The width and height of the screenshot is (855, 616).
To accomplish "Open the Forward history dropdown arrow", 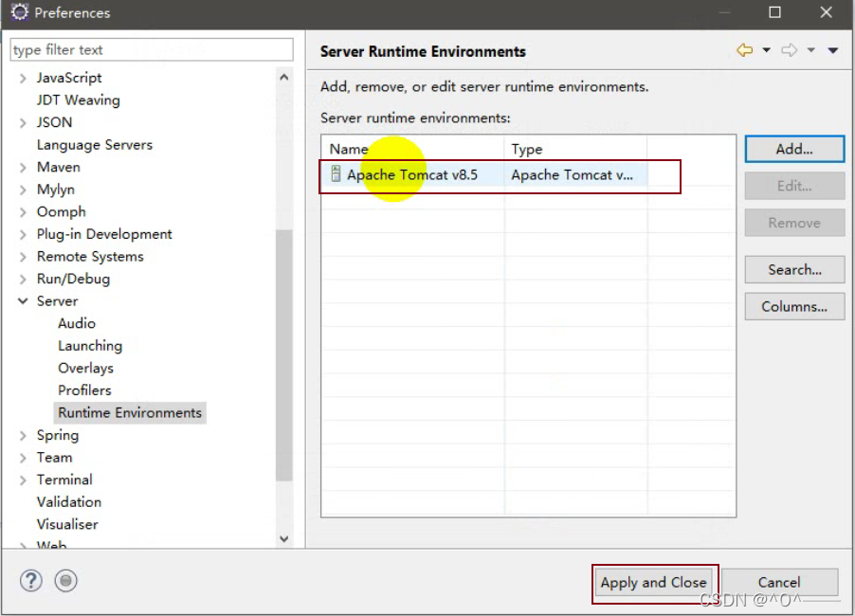I will [x=810, y=50].
